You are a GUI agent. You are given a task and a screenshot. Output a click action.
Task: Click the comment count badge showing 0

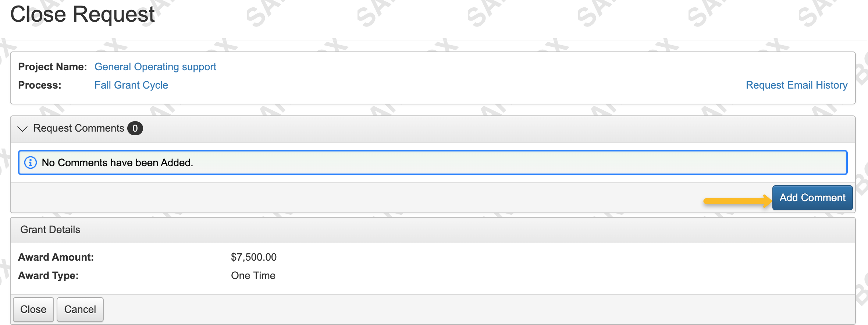135,128
